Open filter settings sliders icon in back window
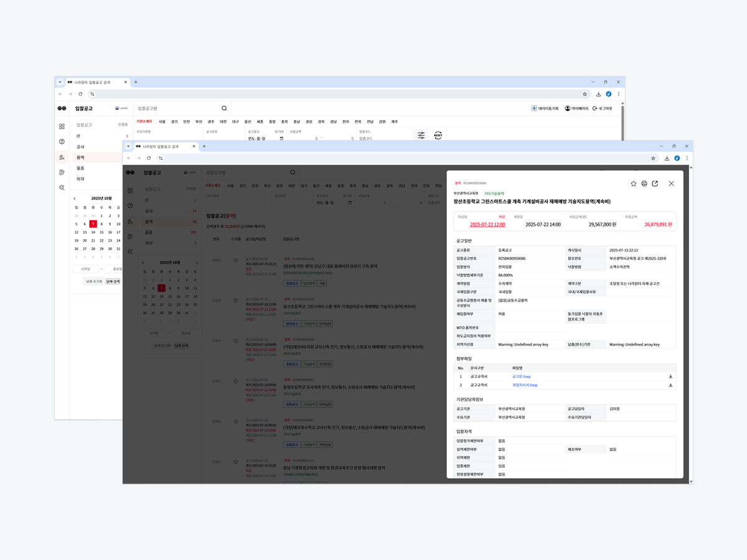Viewport: 747px width, 560px height. (421, 135)
